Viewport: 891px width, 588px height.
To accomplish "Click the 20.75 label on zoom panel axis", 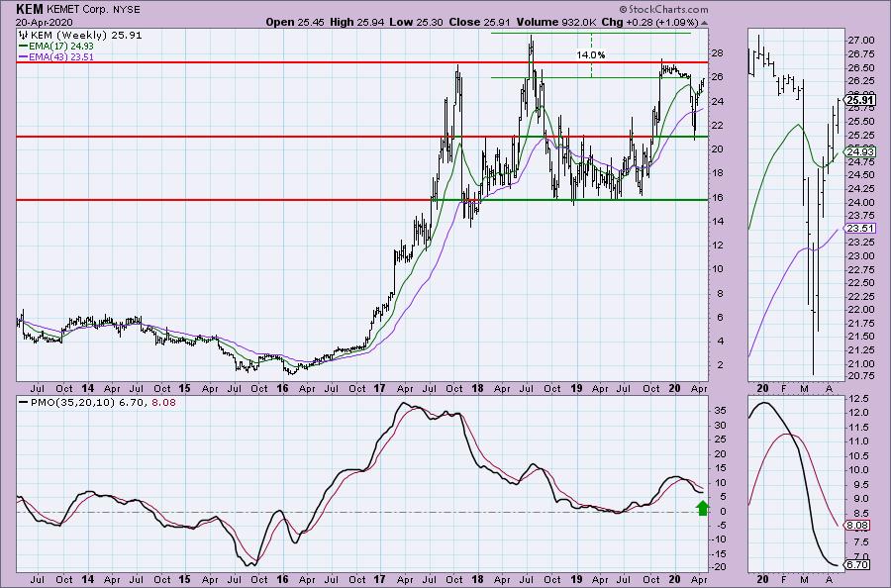I will point(861,376).
